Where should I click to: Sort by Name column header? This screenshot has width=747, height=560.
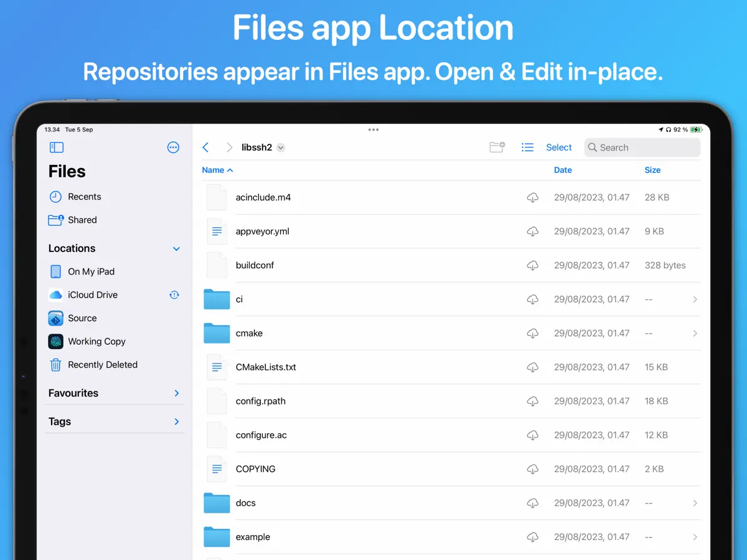217,170
